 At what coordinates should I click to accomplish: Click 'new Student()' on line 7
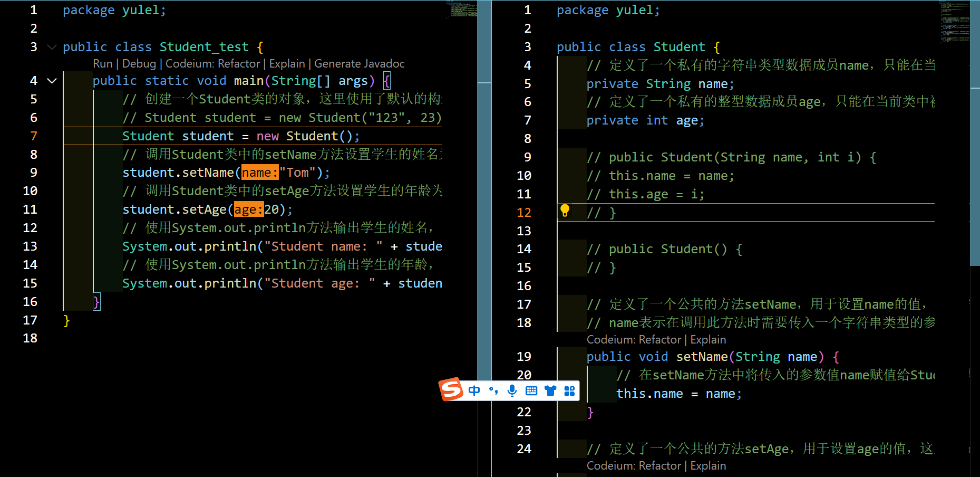304,136
